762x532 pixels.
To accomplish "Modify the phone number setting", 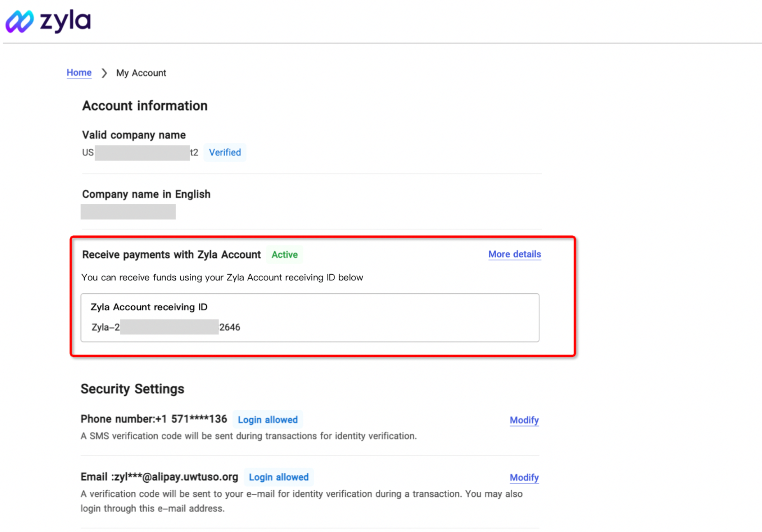I will tap(524, 420).
